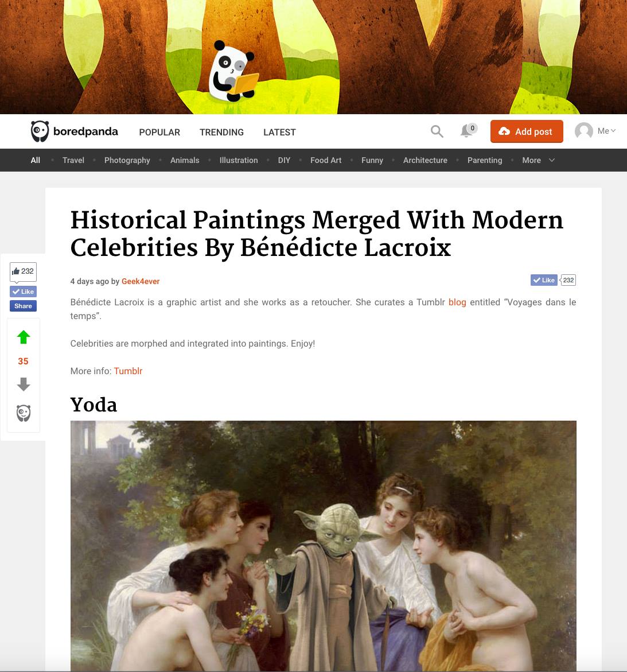
Task: Upvote the post with green arrow
Action: pos(24,337)
